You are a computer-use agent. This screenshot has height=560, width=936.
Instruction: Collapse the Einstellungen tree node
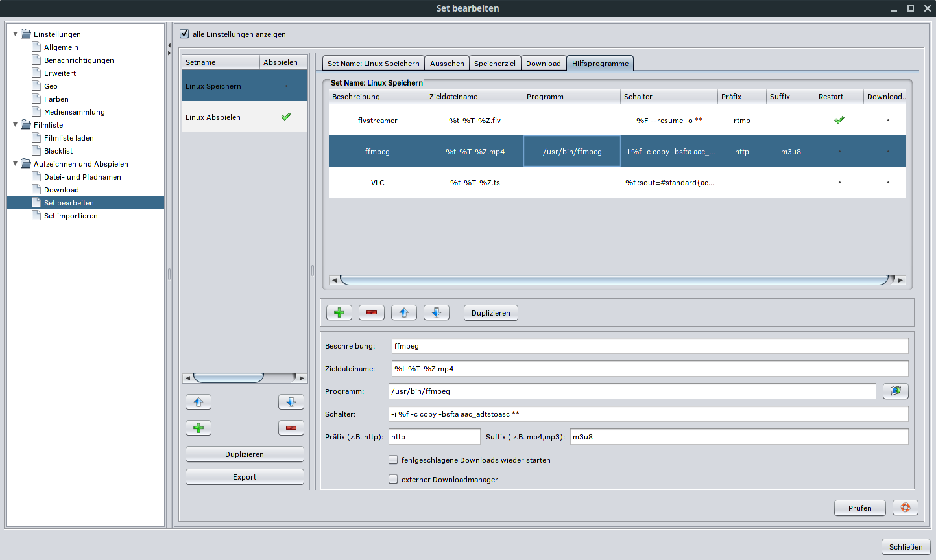pos(16,34)
